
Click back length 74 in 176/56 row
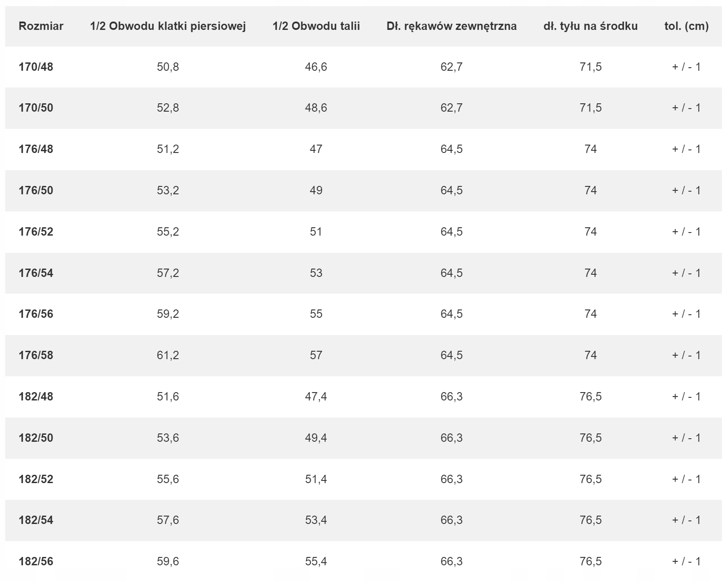(x=590, y=314)
